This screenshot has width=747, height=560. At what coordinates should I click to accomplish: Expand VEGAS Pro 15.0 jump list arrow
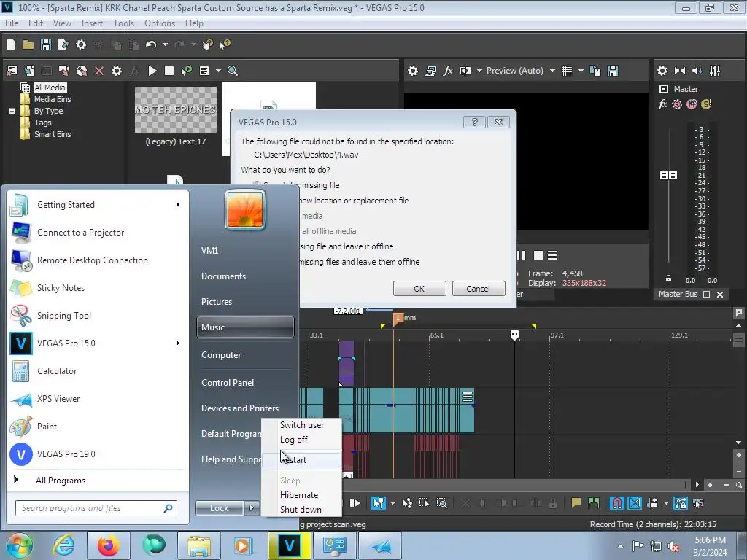(178, 343)
